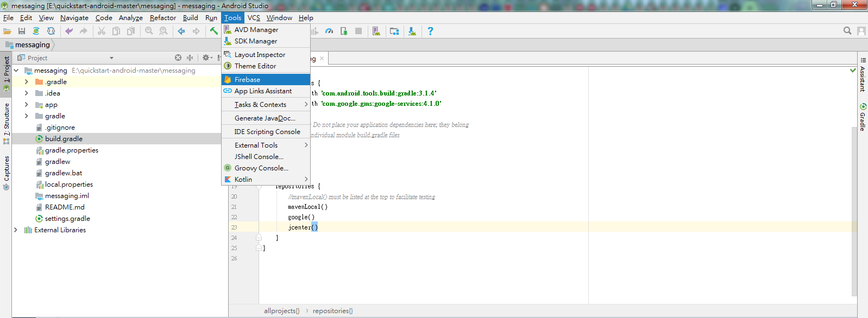Open Groovy Console menu item
Image resolution: width=868 pixels, height=318 pixels.
pyautogui.click(x=266, y=168)
